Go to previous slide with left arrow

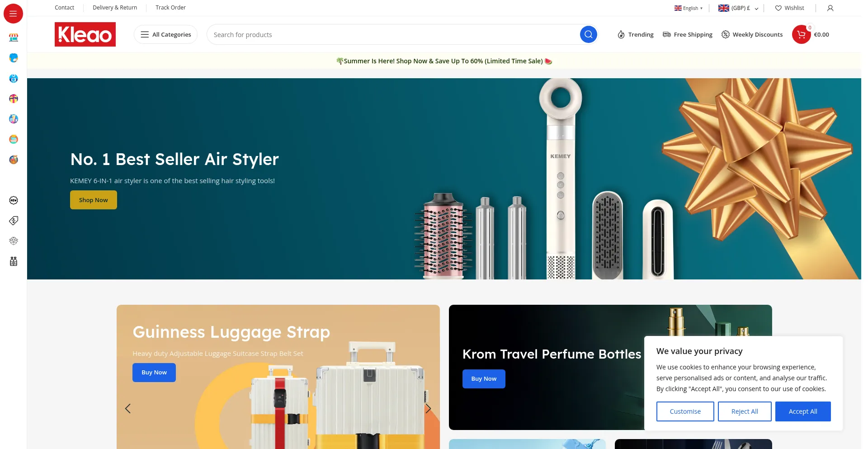[128, 409]
